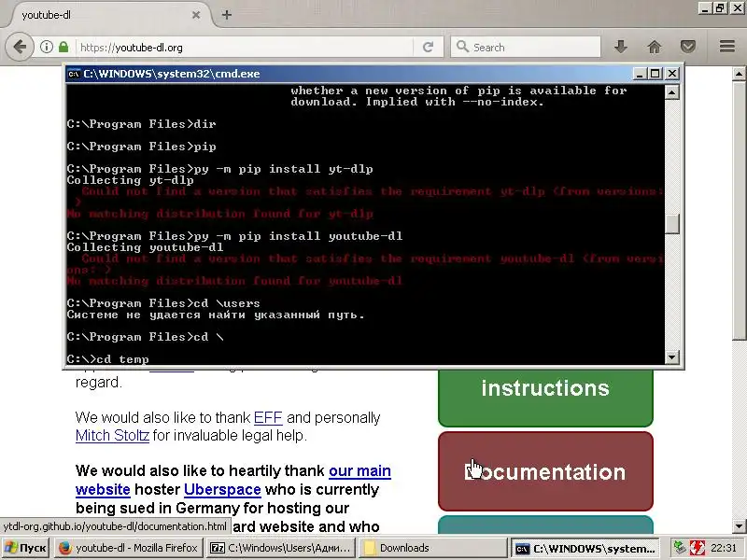747x560 pixels.
Task: Minimize the Firefox window
Action: (705, 7)
